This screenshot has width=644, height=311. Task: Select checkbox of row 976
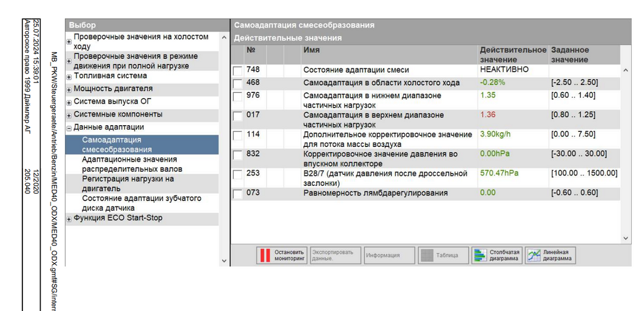click(237, 97)
